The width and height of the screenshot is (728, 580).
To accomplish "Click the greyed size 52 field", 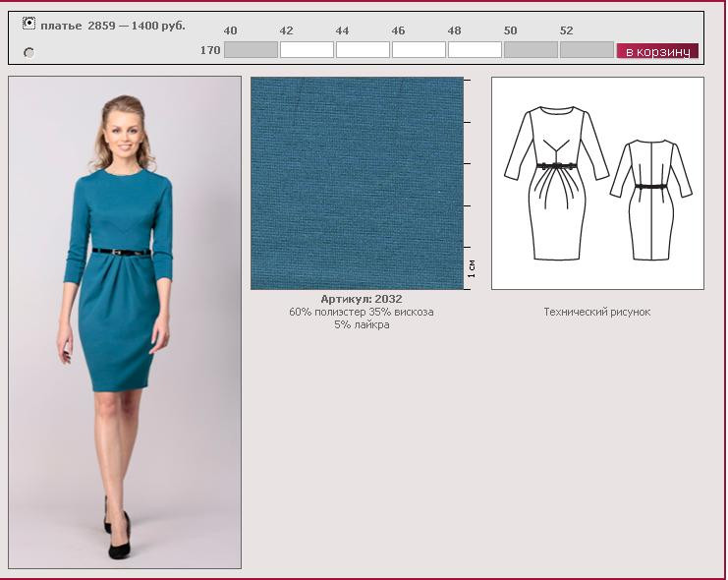I will click(587, 50).
